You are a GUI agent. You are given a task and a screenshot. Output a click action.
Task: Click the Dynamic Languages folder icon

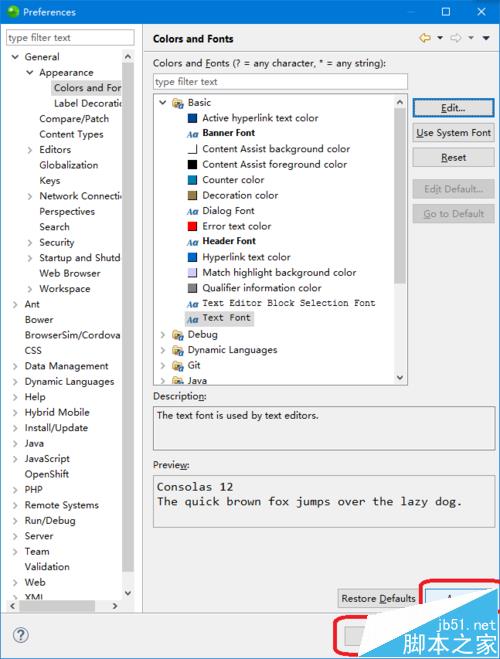pos(178,350)
